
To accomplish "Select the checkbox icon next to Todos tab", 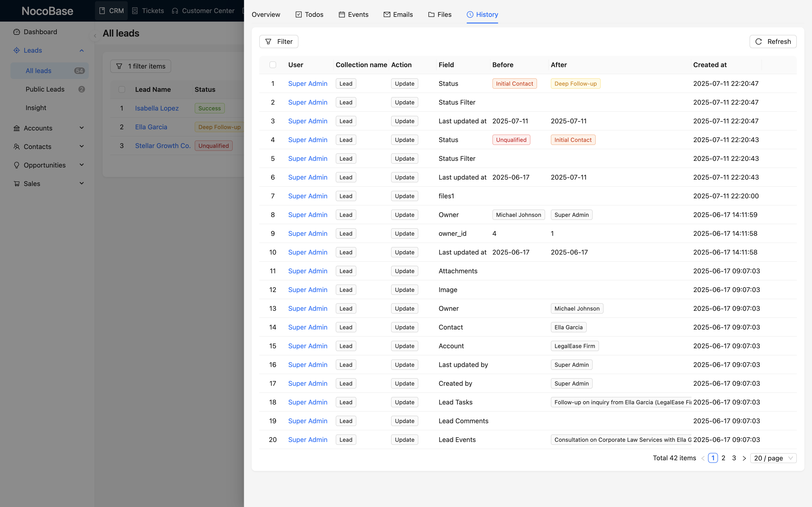I will point(299,14).
